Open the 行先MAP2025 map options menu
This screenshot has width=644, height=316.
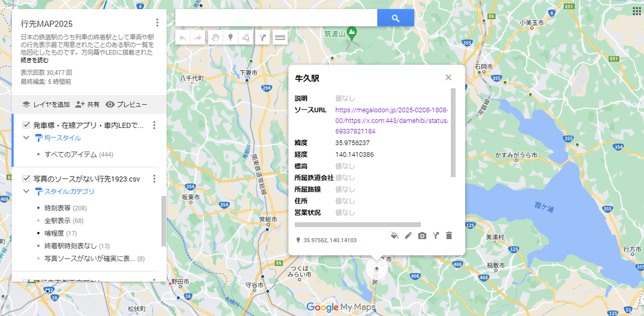[157, 23]
